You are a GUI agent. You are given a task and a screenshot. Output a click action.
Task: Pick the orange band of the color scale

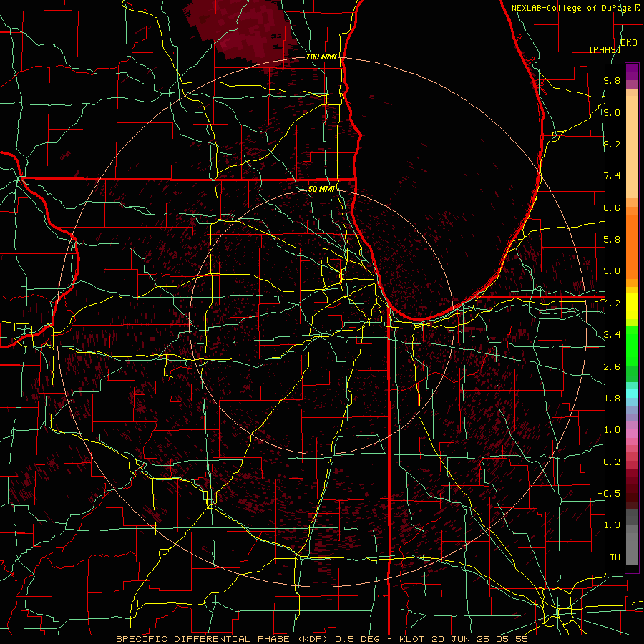(x=632, y=247)
